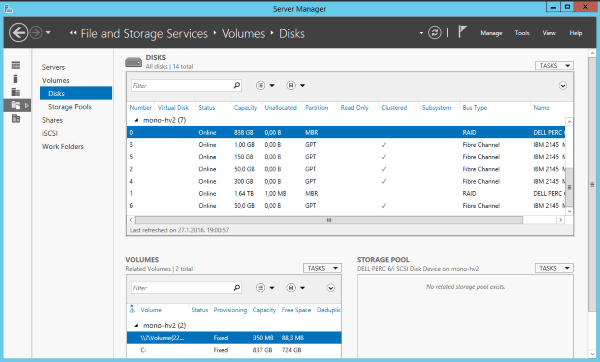Collapse the mono-hv2 (7) disk group
This screenshot has height=362, width=600.
[136, 120]
